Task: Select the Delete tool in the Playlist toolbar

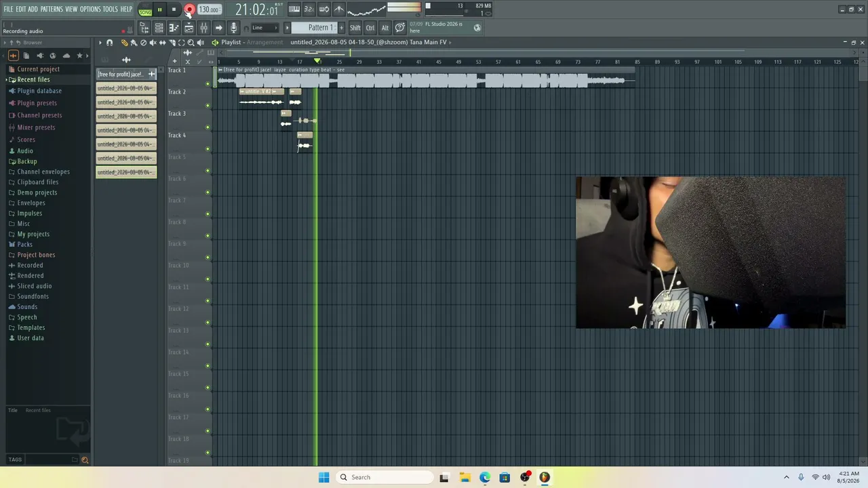Action: [x=143, y=43]
